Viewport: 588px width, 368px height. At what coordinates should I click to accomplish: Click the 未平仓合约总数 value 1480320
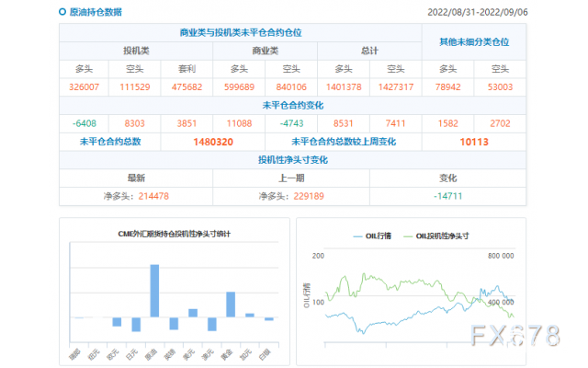tap(212, 142)
